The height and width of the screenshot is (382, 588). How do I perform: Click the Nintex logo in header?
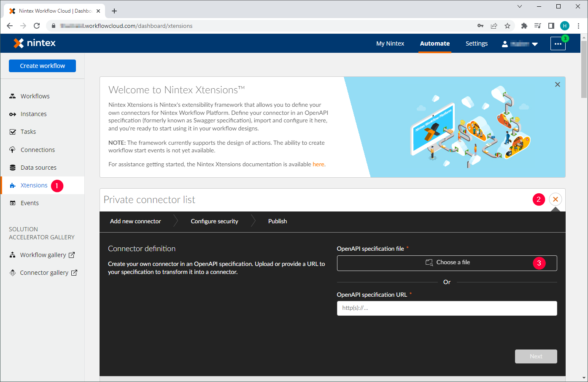coord(35,43)
